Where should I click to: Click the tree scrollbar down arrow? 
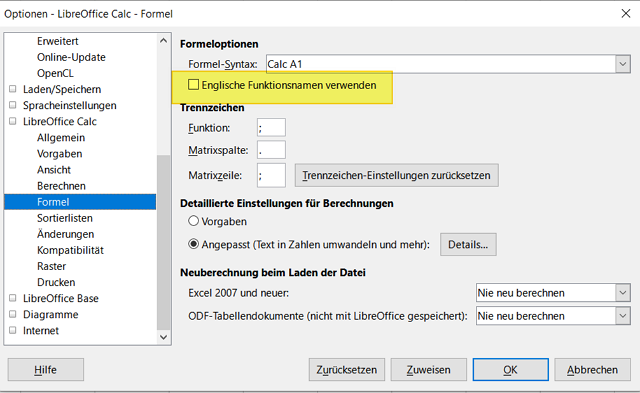pyautogui.click(x=164, y=337)
